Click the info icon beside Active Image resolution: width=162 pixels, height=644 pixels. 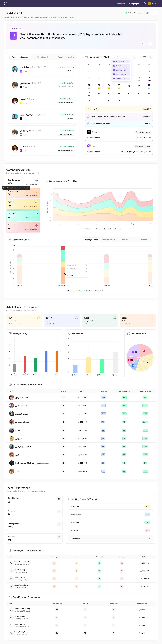pos(14,202)
